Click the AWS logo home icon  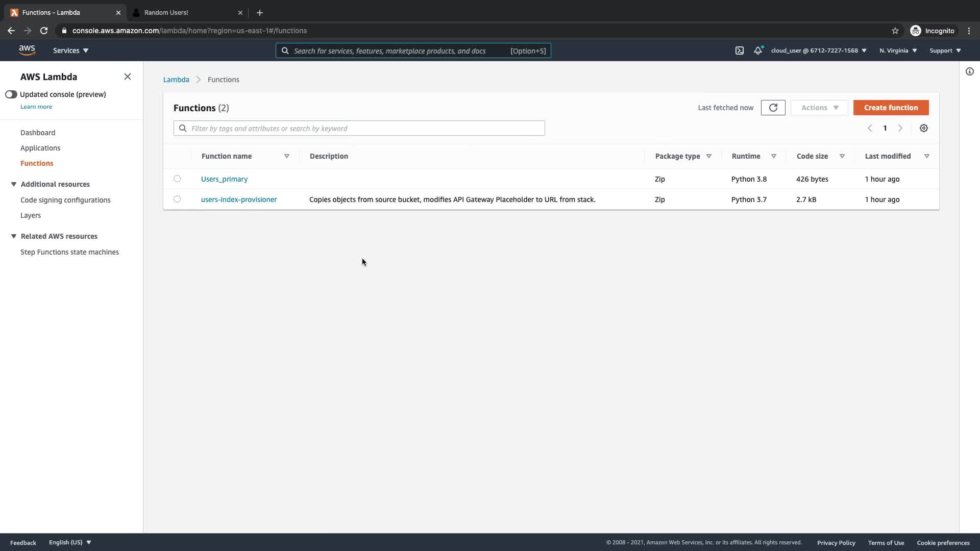[27, 50]
